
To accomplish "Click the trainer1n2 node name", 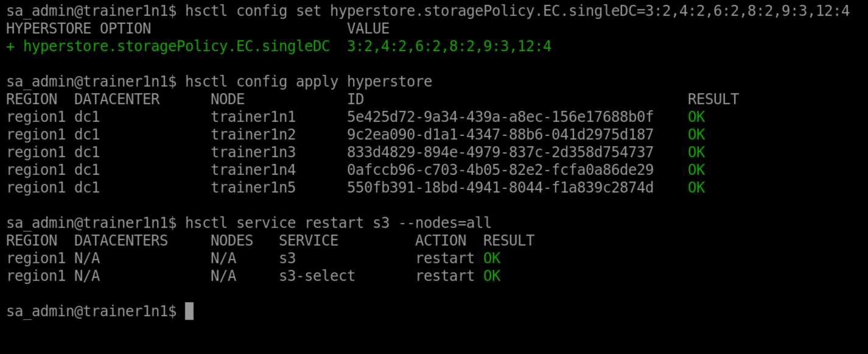I will (253, 135).
